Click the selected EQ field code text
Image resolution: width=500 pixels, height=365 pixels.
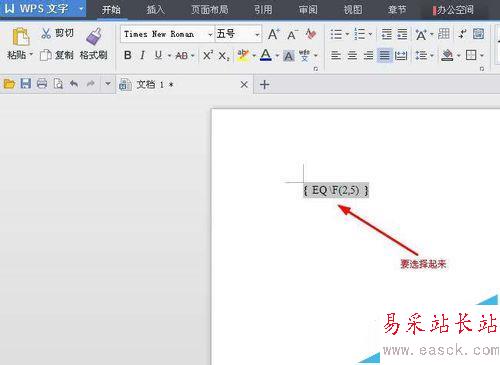(x=336, y=190)
